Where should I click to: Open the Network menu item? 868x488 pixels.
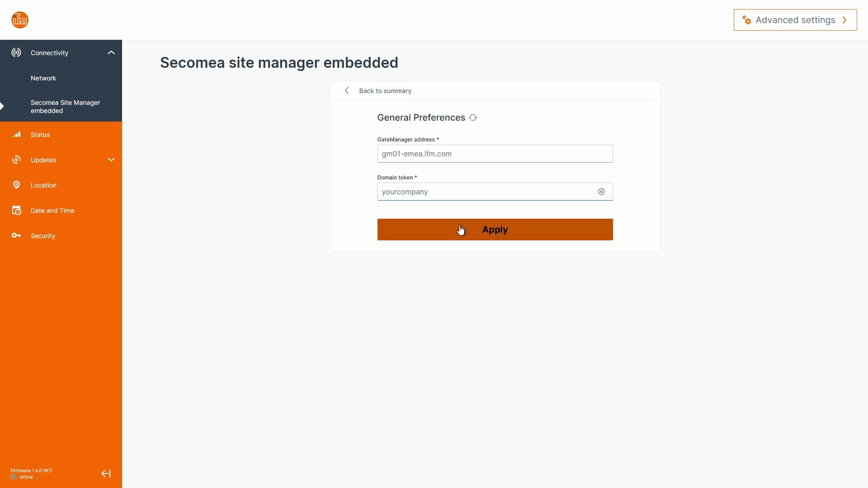pyautogui.click(x=43, y=78)
